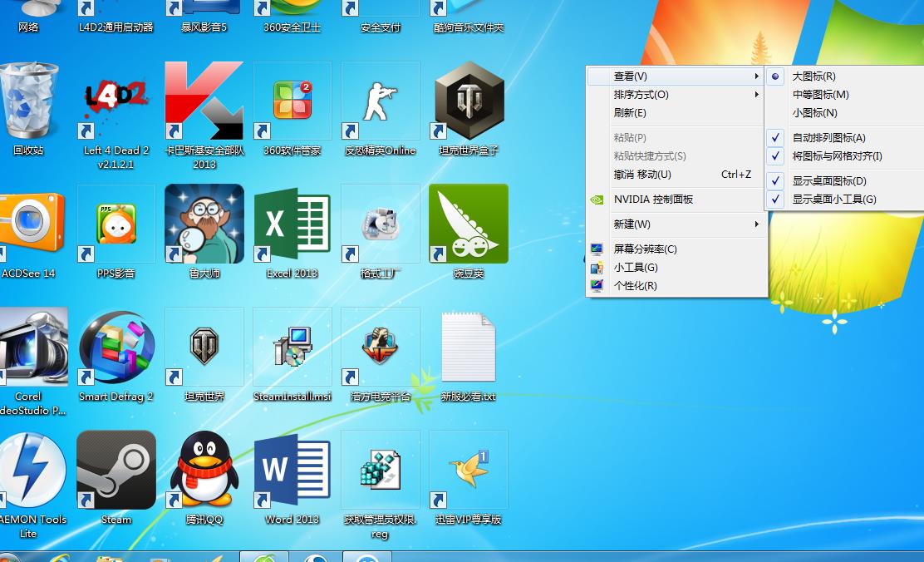The image size is (924, 562).
Task: Select the 新服必看.txt file
Action: point(469,347)
